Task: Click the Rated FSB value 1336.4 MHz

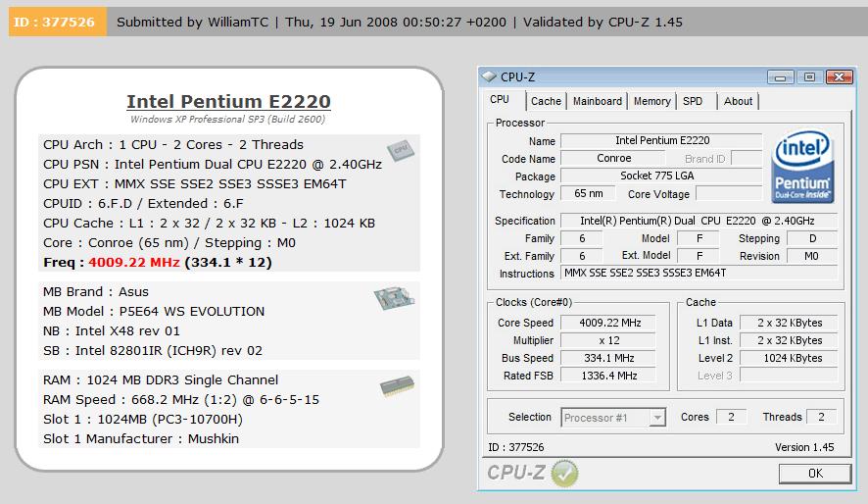Action: (x=609, y=376)
